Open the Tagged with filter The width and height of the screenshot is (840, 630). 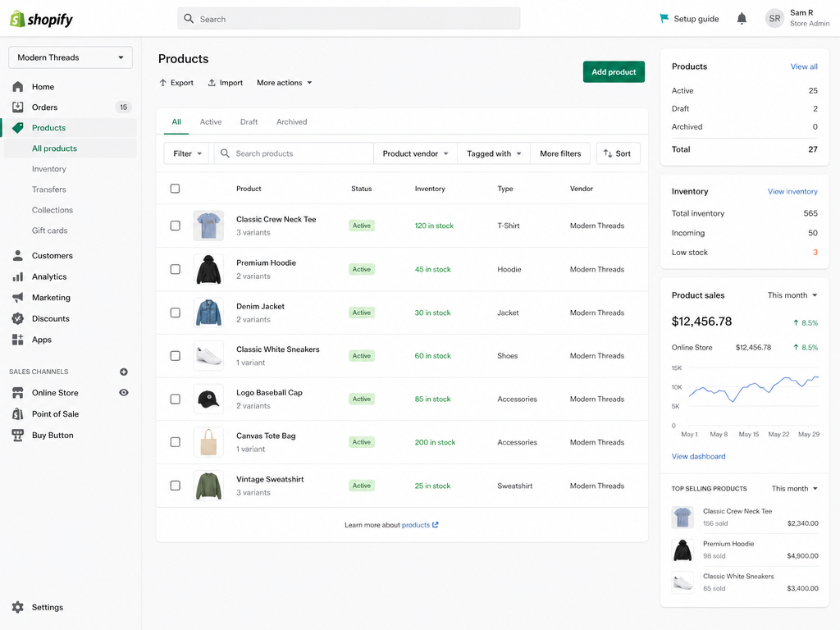tap(493, 153)
